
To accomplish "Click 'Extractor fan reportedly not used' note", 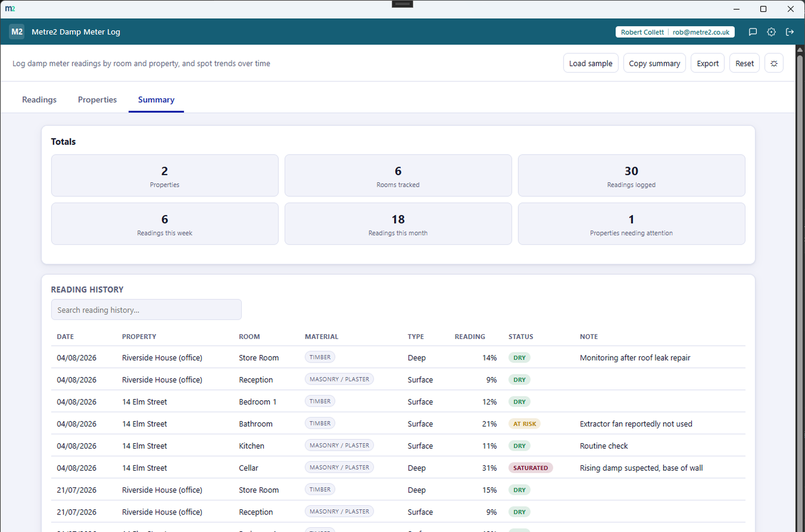I will click(x=636, y=423).
